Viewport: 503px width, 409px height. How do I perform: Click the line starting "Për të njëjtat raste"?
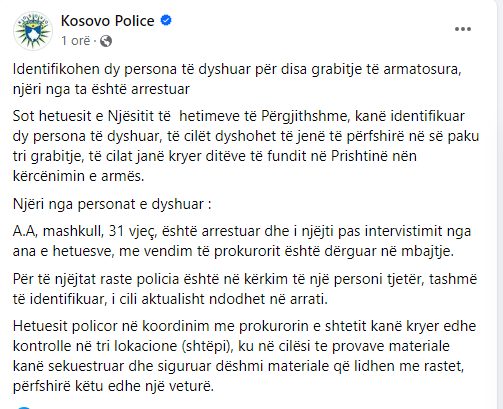coord(245,279)
